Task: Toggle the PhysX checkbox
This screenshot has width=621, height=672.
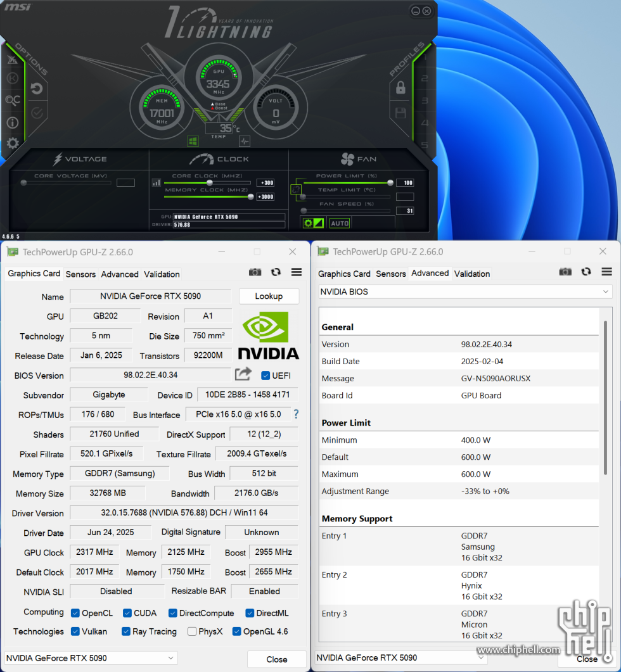Action: (192, 631)
